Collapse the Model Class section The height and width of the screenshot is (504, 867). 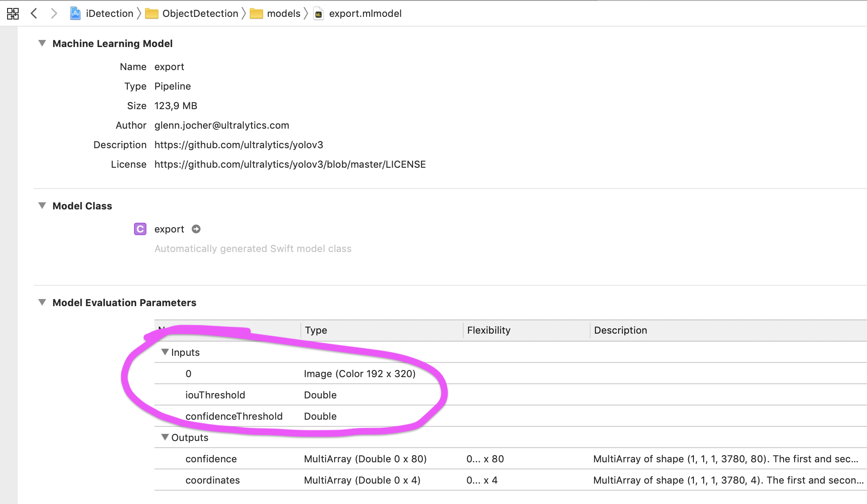tap(42, 205)
